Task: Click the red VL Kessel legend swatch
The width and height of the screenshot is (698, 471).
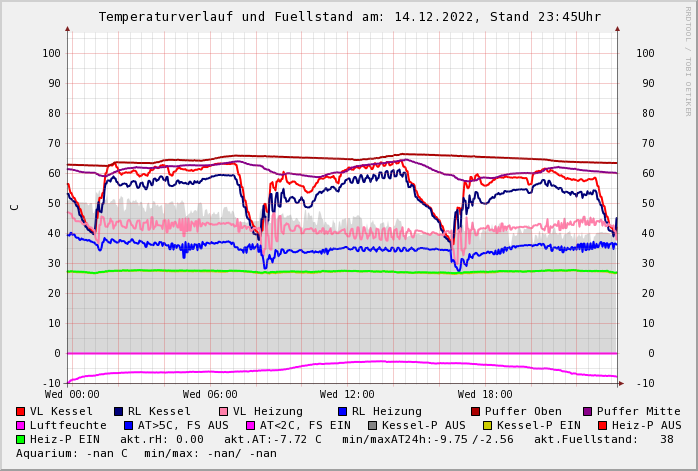Action: (x=20, y=411)
